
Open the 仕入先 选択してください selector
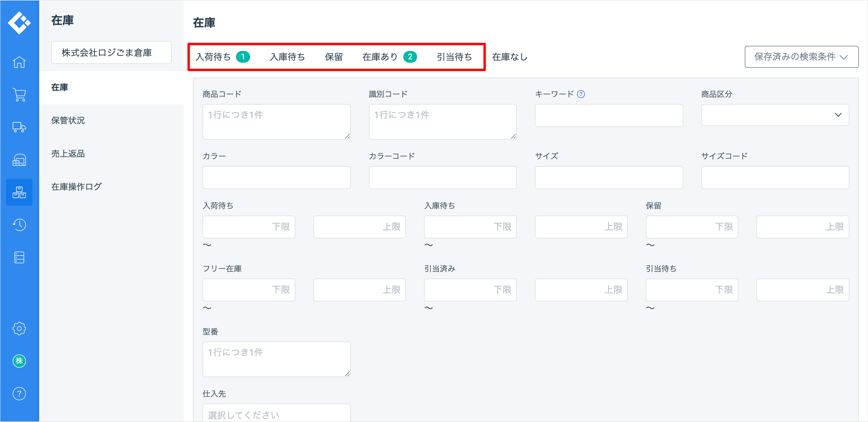pos(276,413)
